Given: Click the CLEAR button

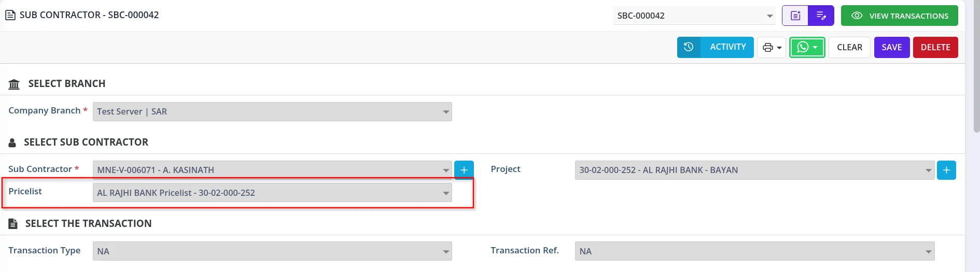Looking at the screenshot, I should [849, 47].
